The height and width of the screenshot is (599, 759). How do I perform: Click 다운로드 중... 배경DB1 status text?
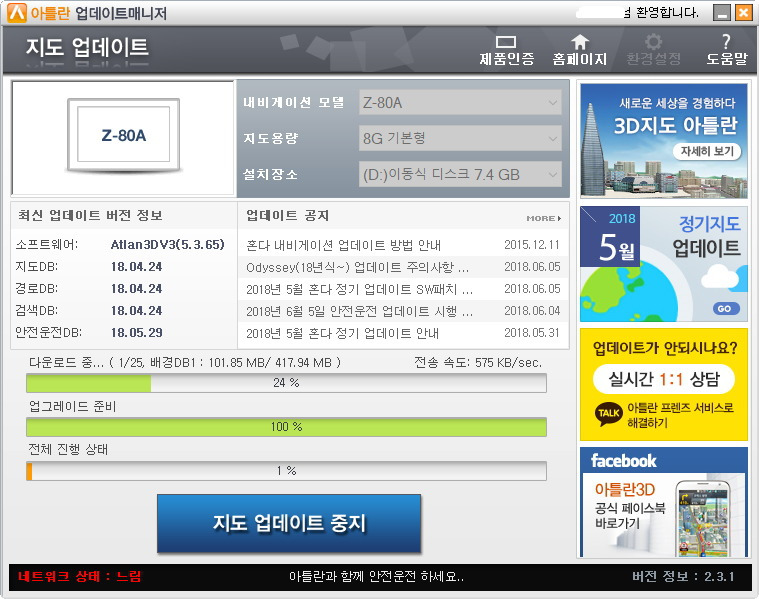[x=185, y=362]
